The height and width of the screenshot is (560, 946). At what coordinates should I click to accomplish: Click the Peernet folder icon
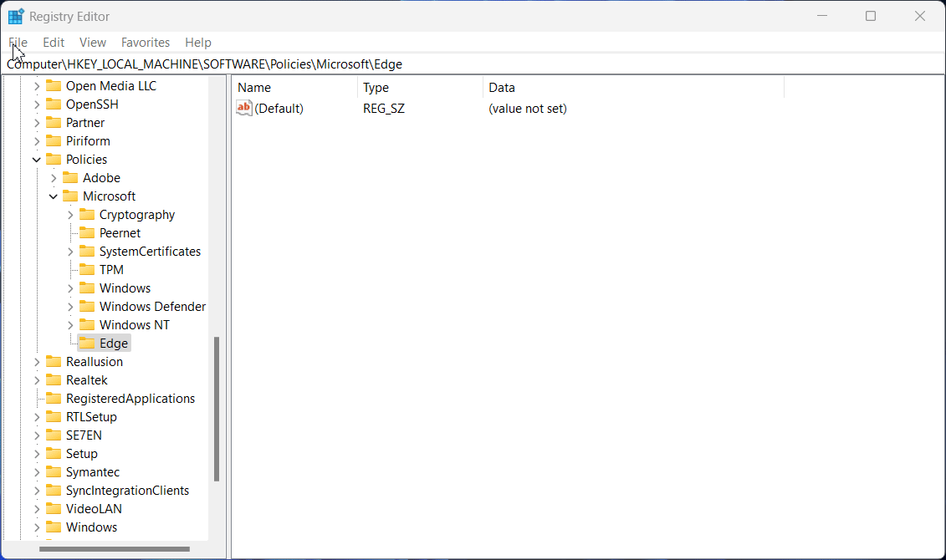[x=88, y=232]
